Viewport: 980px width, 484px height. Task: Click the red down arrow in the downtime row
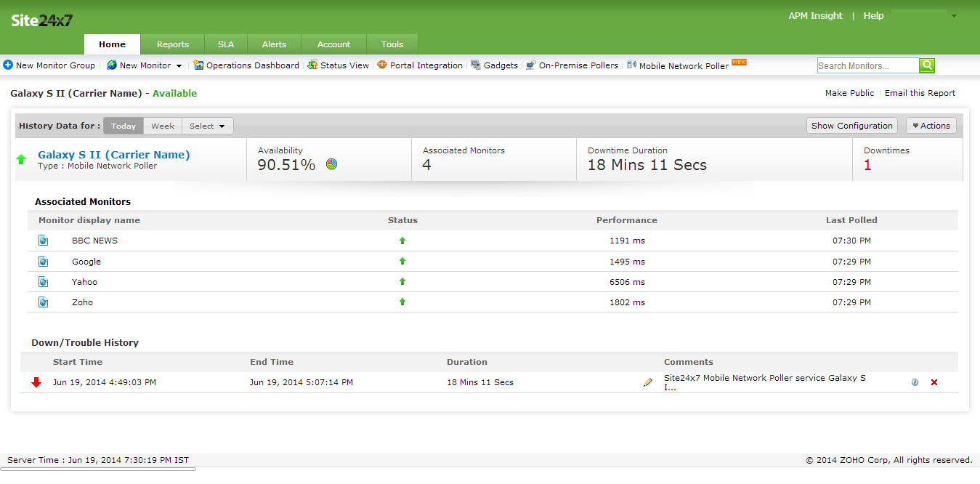pos(36,382)
